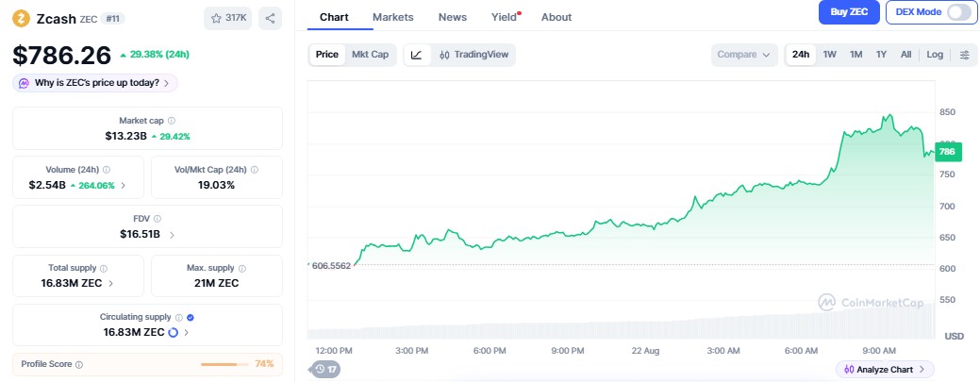The image size is (980, 382).
Task: Click the circulating supply progress ring icon
Action: click(x=174, y=332)
